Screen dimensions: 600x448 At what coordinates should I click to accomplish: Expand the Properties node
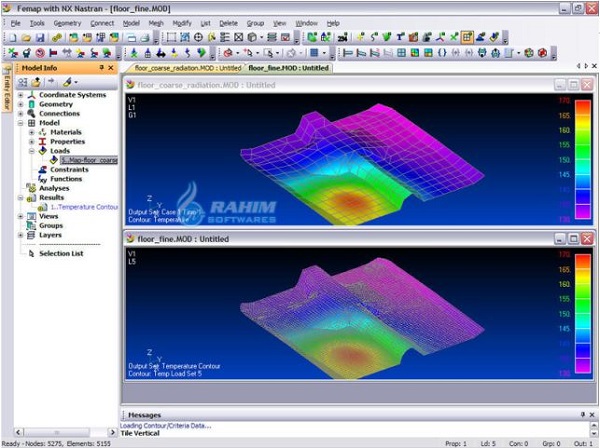coord(32,142)
